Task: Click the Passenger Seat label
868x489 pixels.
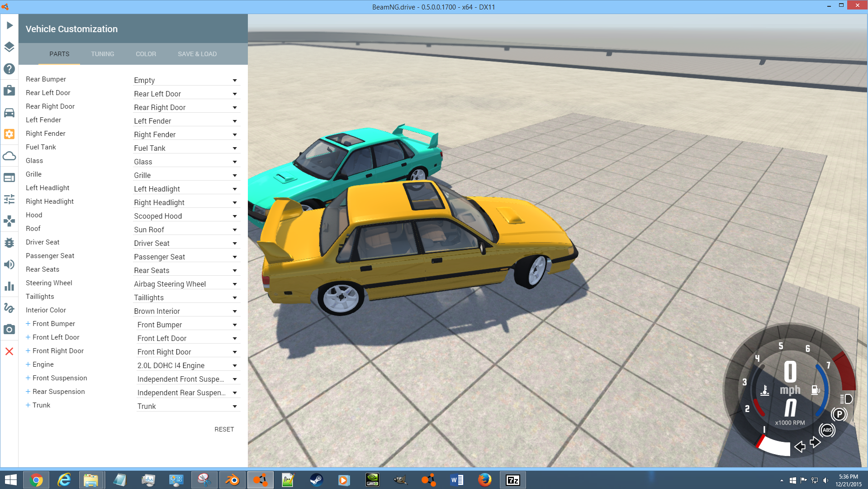Action: click(50, 256)
